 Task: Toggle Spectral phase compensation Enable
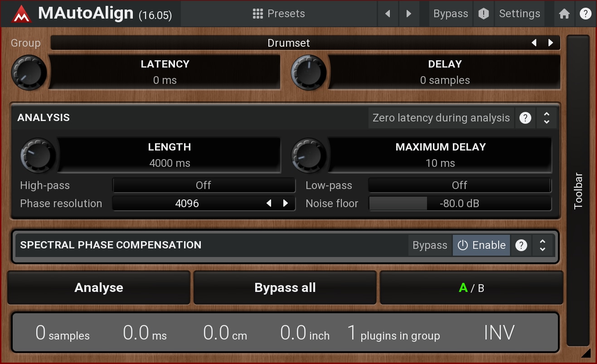(481, 245)
